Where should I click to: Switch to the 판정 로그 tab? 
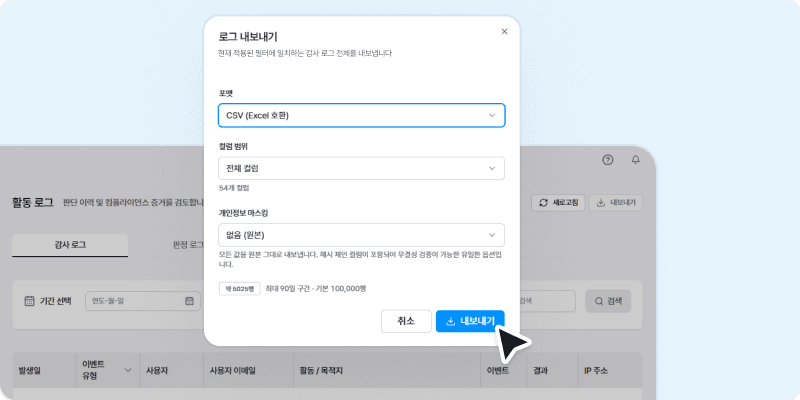[x=188, y=245]
